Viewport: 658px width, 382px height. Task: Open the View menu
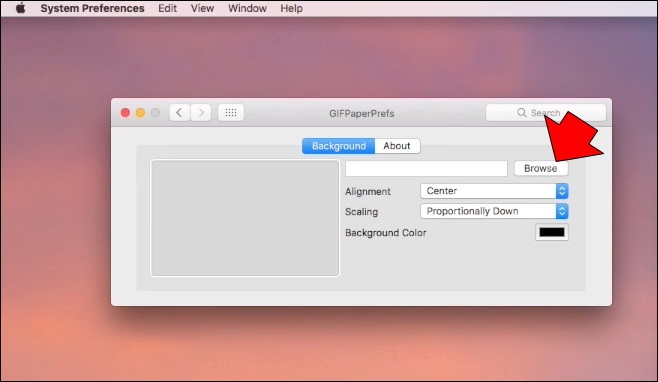click(x=202, y=8)
